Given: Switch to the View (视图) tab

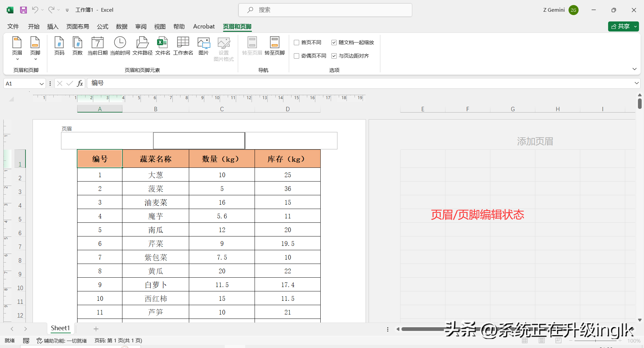Looking at the screenshot, I should click(x=160, y=26).
